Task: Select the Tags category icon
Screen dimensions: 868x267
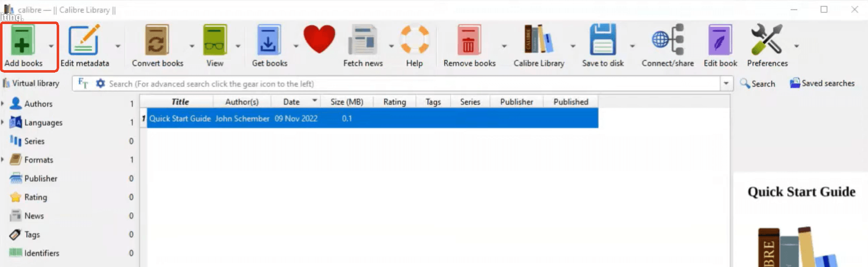Action: coord(16,234)
